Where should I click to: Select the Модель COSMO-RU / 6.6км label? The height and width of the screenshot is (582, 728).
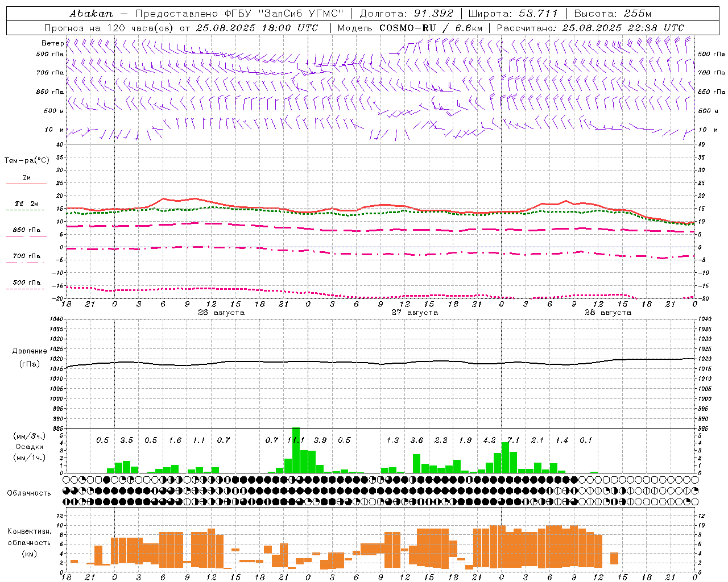(x=410, y=28)
